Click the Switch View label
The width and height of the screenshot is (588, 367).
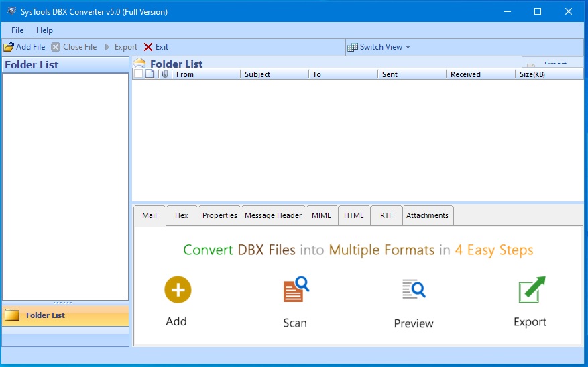click(381, 47)
